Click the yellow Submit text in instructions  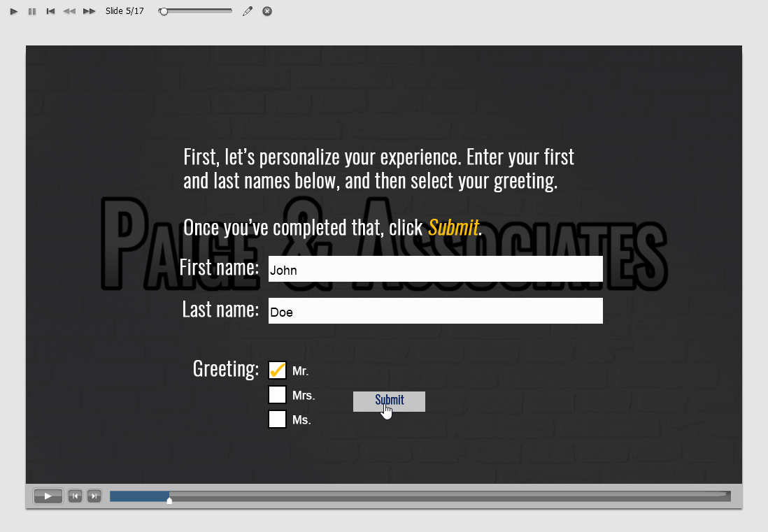(453, 228)
